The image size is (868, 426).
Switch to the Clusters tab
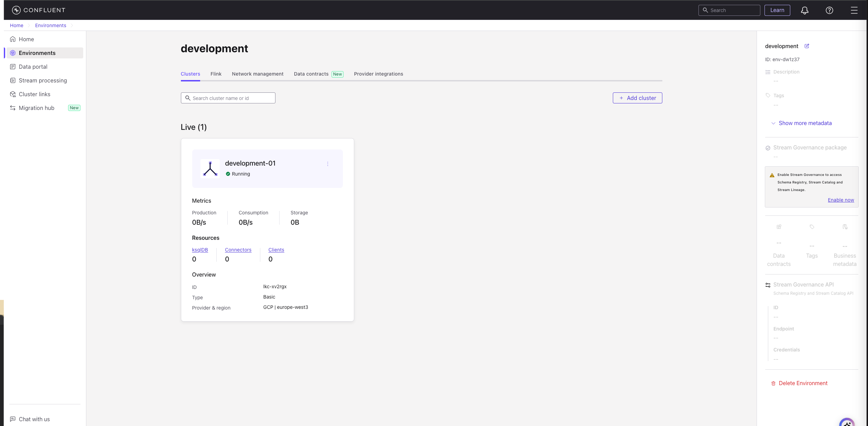(190, 74)
